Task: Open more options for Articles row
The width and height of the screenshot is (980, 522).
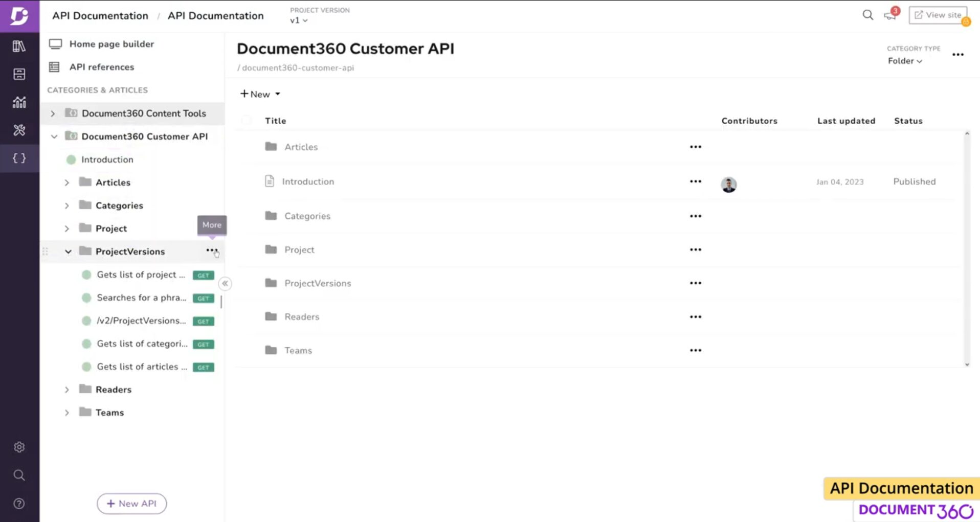Action: tap(696, 147)
